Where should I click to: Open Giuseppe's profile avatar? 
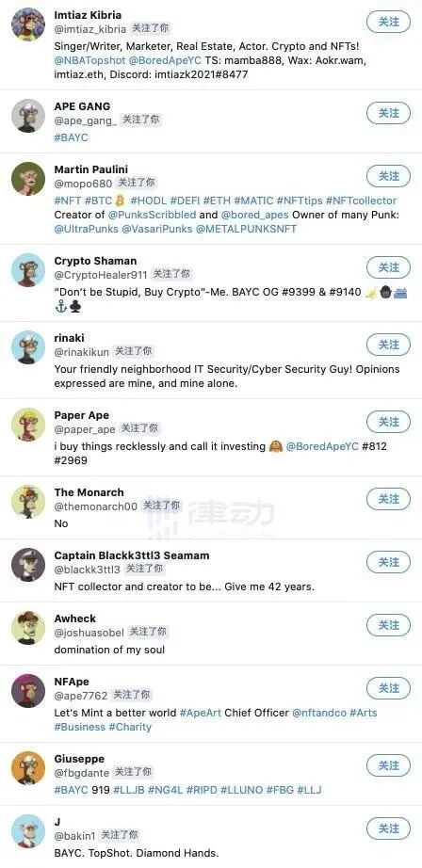point(28,768)
